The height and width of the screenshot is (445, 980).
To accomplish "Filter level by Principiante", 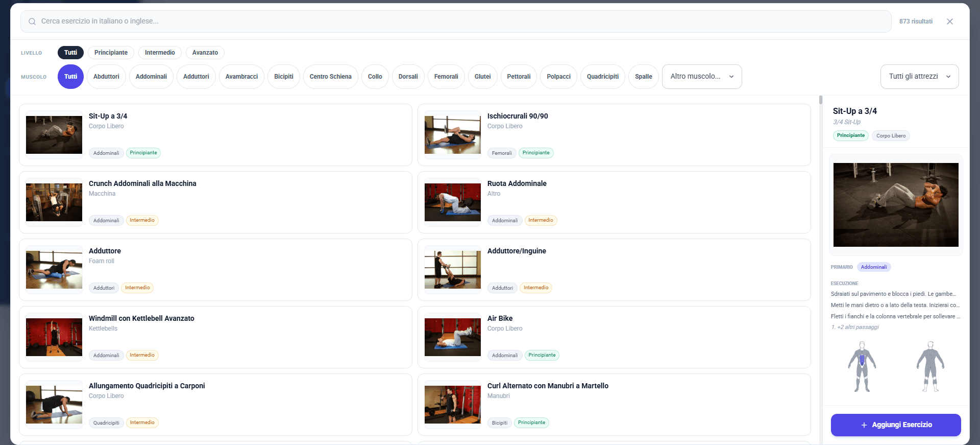I will [111, 53].
